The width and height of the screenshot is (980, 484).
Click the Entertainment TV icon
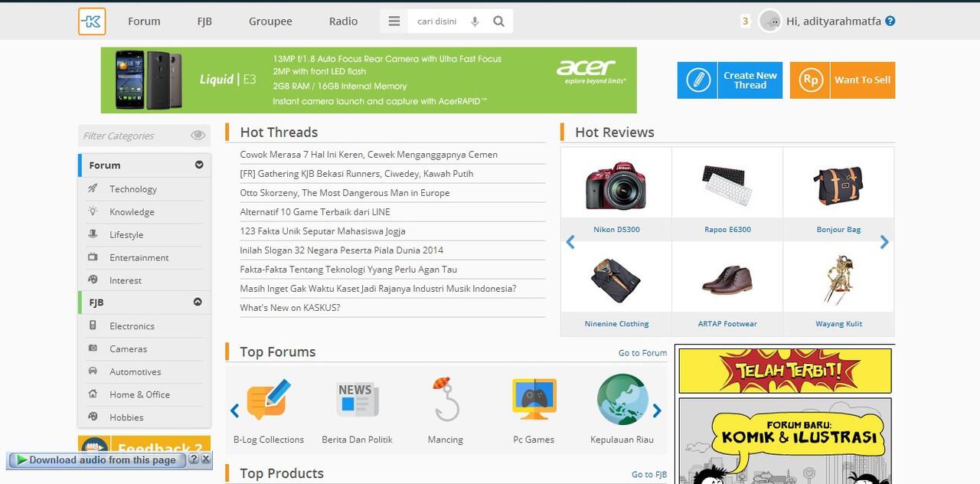point(93,257)
